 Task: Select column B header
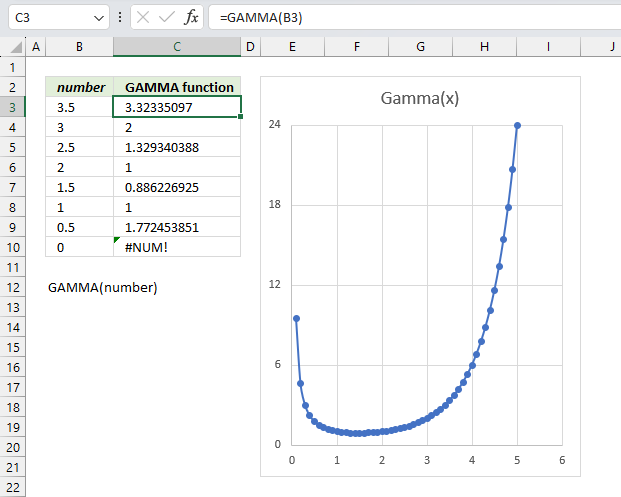coord(79,47)
